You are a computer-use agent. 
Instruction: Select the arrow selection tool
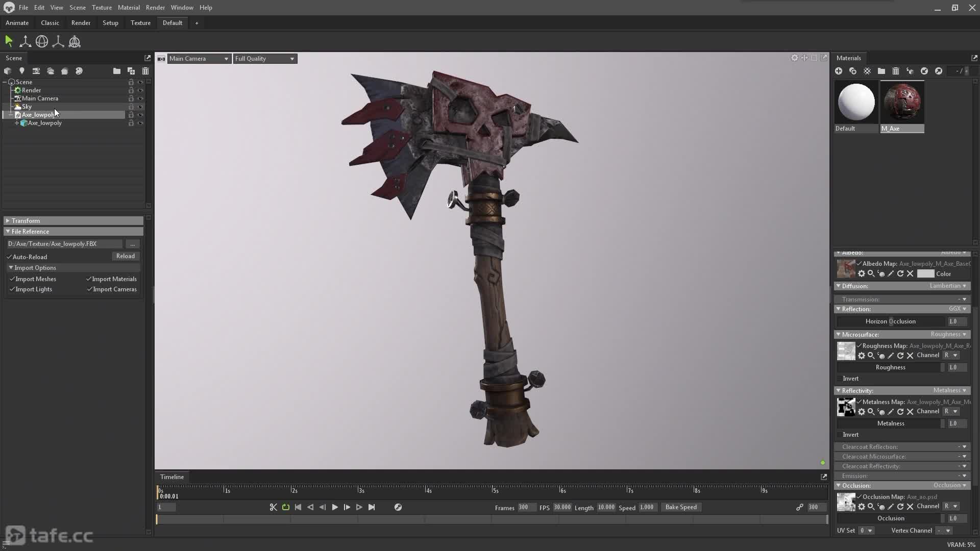(9, 41)
